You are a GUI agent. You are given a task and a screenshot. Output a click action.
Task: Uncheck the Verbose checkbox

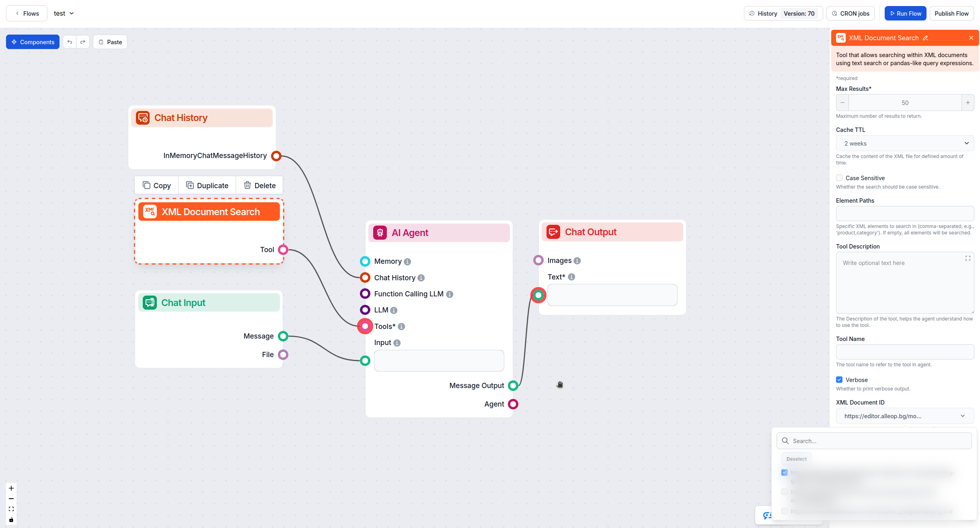839,380
